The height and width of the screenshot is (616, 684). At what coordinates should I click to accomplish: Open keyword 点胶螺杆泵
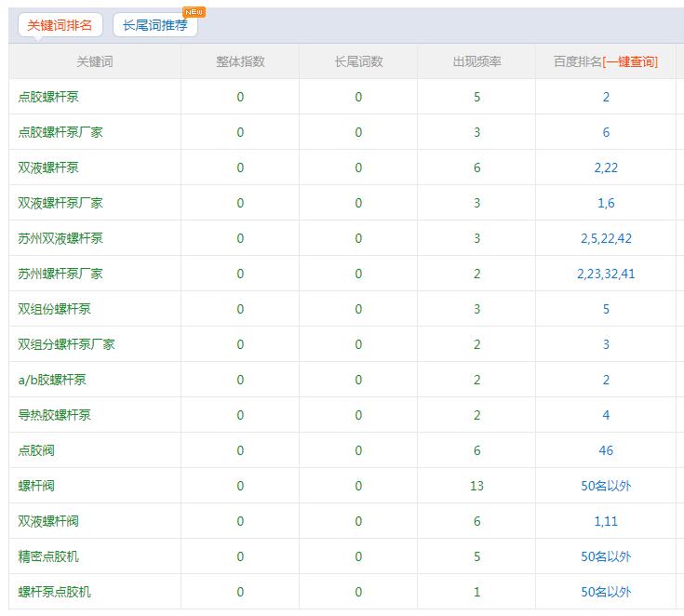click(48, 97)
